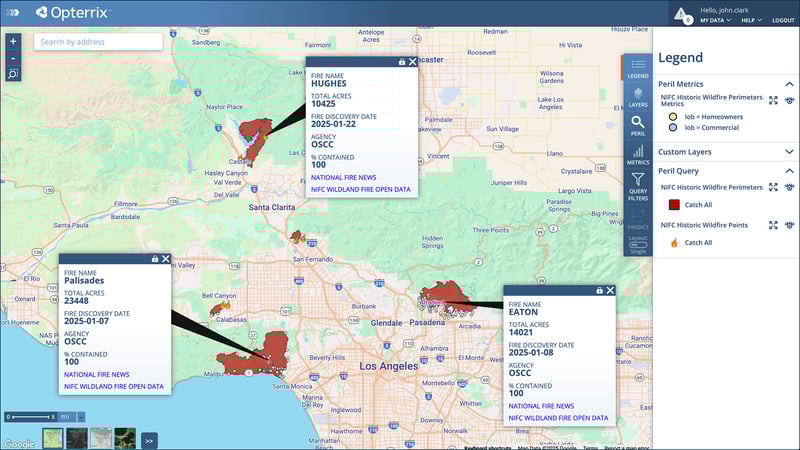
Task: Click the Eaton fire perimeter on map
Action: 445,296
